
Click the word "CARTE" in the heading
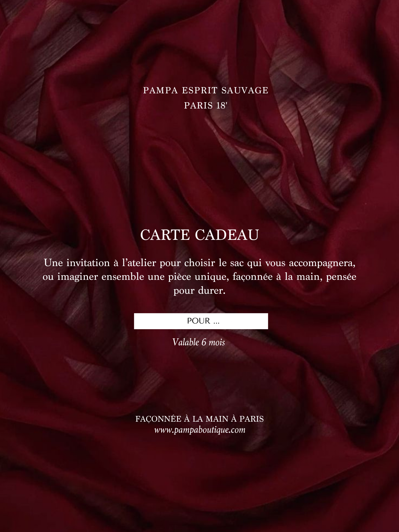[165, 235]
